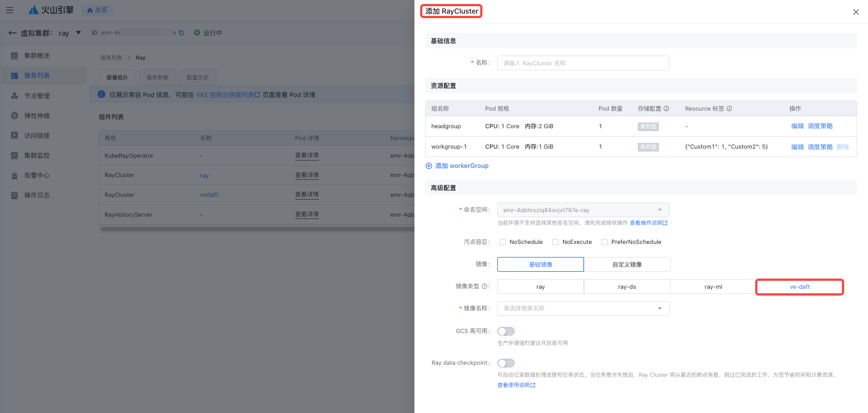Image resolution: width=868 pixels, height=413 pixels.
Task: Check the NoSchedule toleration checkbox
Action: pos(502,242)
